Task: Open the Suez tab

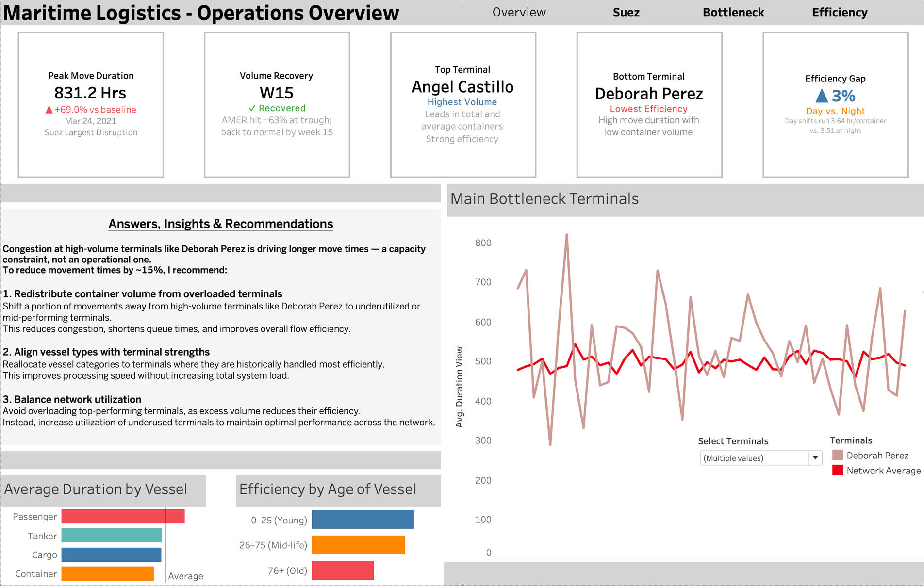Action: tap(626, 13)
